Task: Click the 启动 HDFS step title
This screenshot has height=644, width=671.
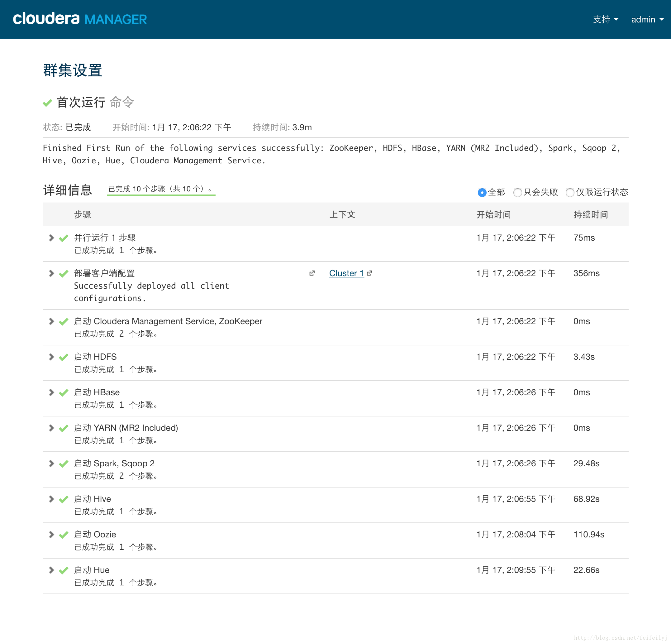Action: point(96,357)
